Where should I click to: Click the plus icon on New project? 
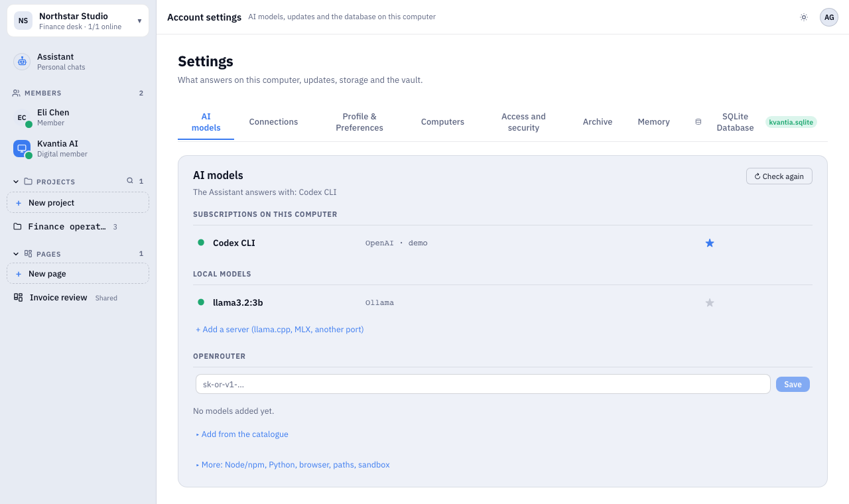point(19,203)
